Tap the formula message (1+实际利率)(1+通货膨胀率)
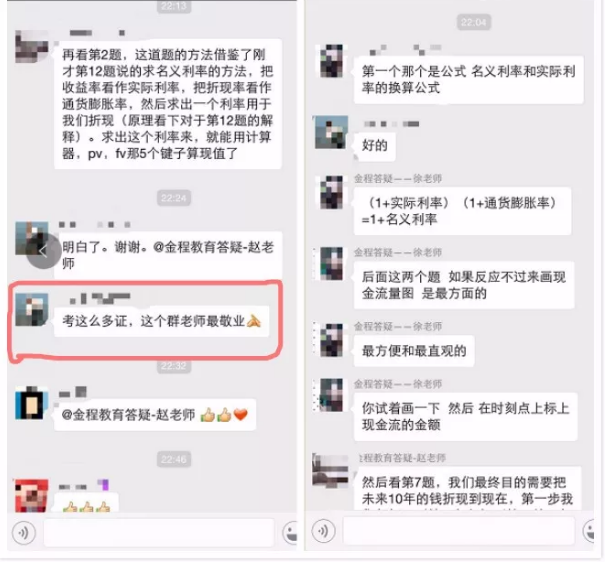This screenshot has height=566, width=612. tap(463, 211)
